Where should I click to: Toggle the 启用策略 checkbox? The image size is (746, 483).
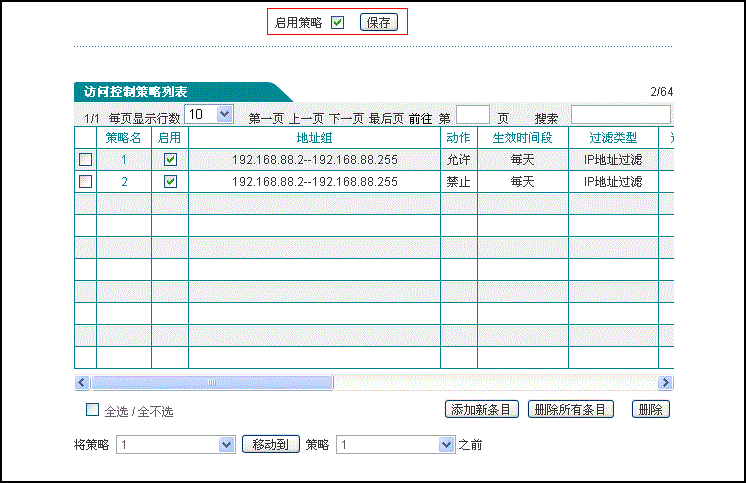[337, 22]
